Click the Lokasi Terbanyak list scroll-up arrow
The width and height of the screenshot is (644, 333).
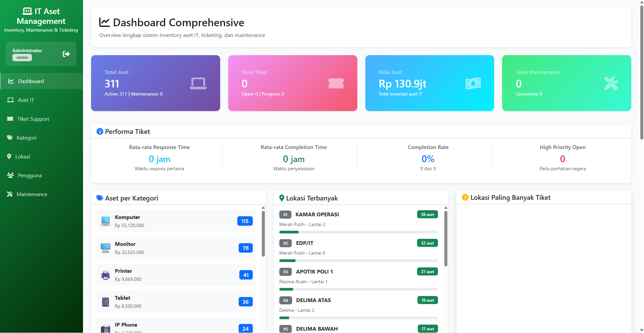446,208
